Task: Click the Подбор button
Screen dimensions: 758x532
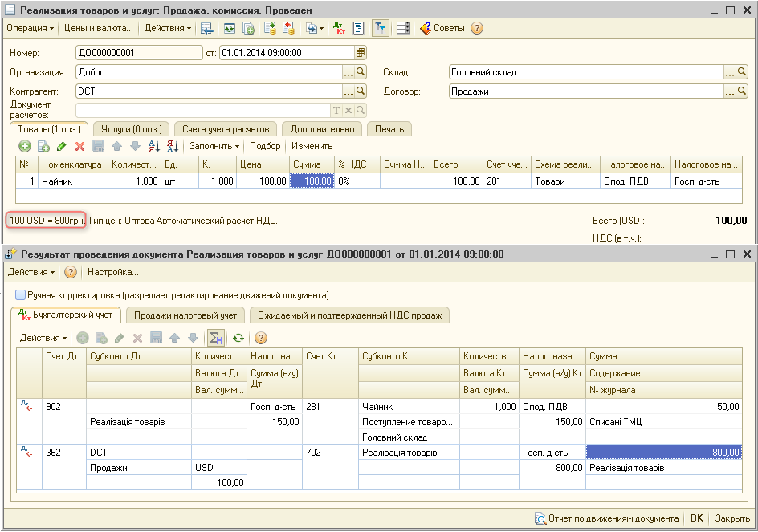Action: tap(265, 146)
